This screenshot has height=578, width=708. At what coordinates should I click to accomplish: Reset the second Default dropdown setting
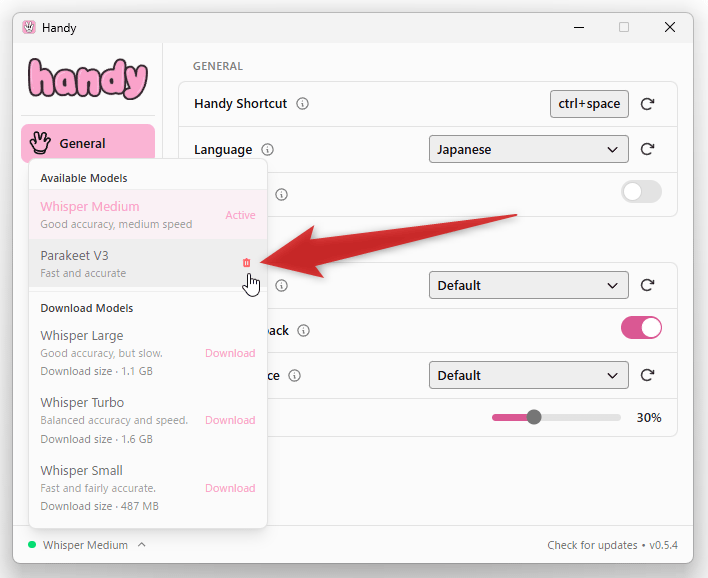point(647,376)
